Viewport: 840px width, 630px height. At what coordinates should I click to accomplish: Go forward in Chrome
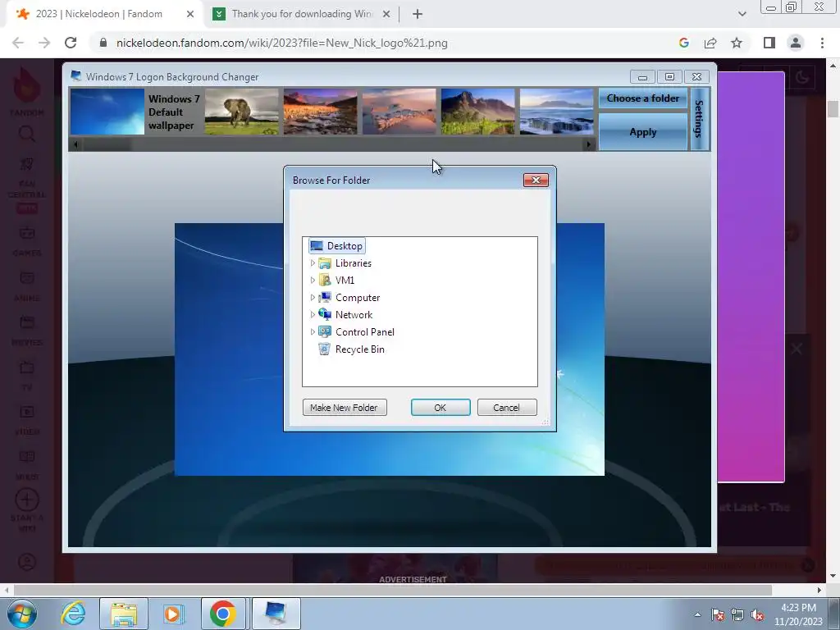44,43
